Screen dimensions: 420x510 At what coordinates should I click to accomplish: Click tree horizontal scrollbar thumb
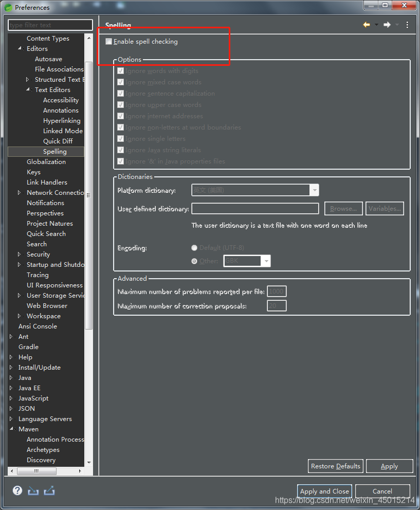(36, 471)
